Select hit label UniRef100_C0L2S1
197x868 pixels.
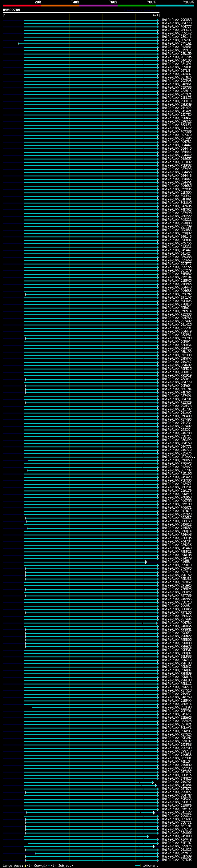point(177,487)
